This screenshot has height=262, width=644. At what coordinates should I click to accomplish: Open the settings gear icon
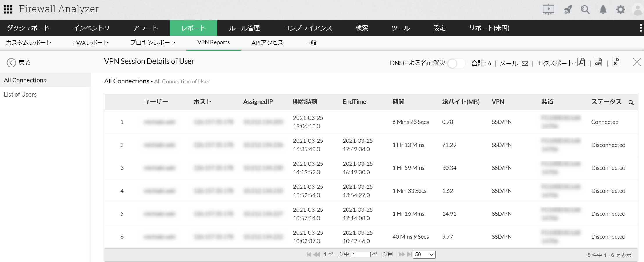[620, 10]
